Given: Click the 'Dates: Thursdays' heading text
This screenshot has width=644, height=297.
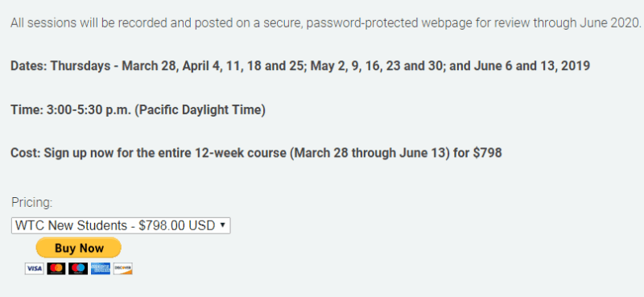Looking at the screenshot, I should 61,66.
